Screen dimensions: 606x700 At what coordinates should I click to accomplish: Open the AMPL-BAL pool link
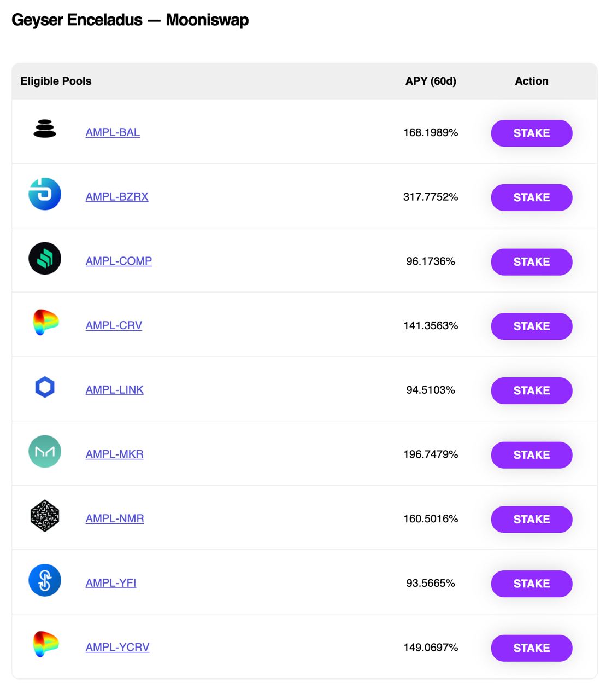113,132
